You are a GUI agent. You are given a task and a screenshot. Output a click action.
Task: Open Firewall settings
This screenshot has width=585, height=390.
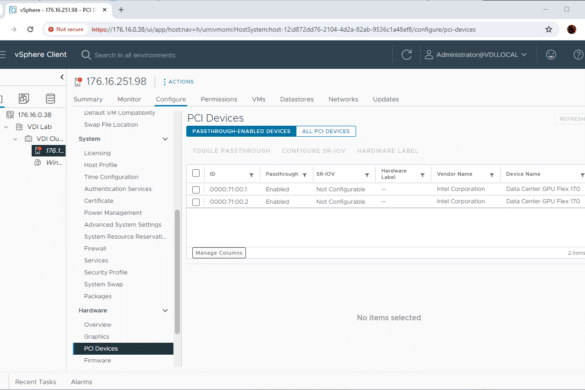coord(95,249)
